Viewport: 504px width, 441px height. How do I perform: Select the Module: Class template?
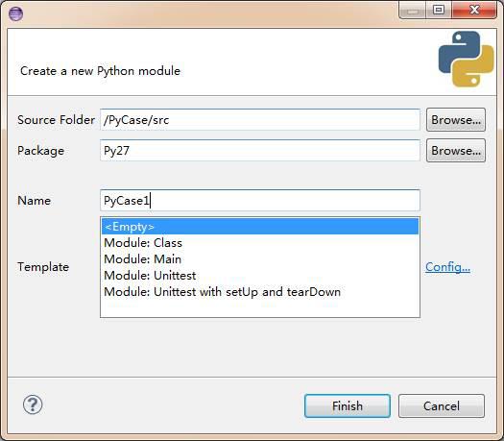pos(260,243)
